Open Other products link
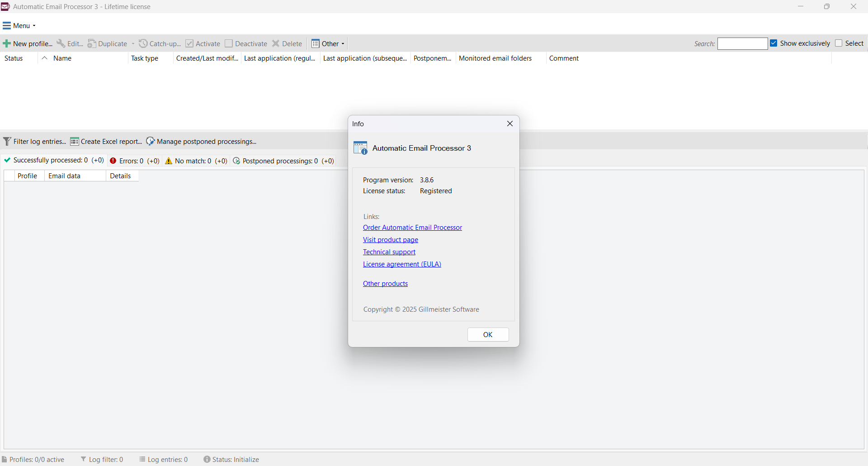Screen dimensions: 868x466 click(x=385, y=283)
